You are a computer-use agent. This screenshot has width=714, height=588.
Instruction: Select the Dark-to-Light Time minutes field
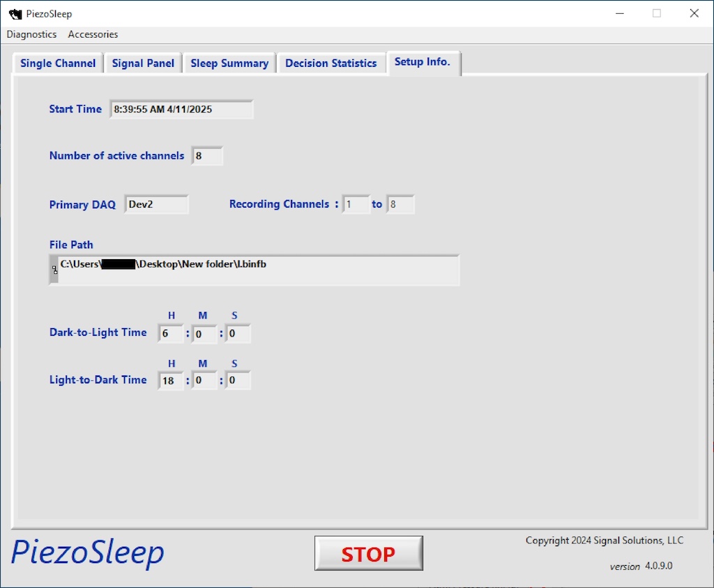pos(204,334)
